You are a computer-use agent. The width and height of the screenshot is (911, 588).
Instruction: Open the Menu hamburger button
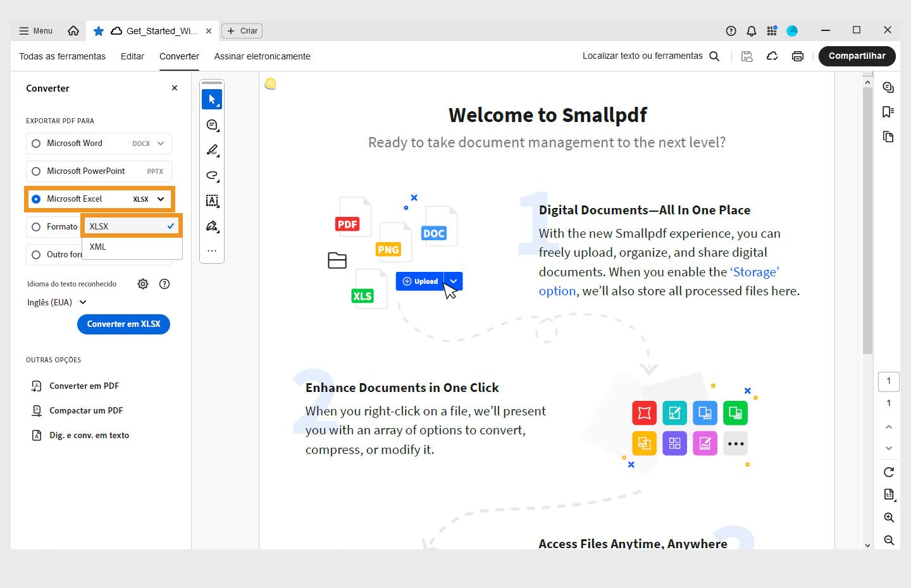36,31
